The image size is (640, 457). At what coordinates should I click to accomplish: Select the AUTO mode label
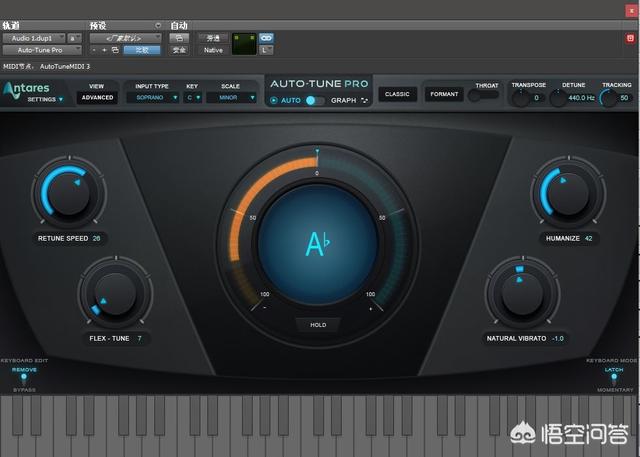pos(291,100)
